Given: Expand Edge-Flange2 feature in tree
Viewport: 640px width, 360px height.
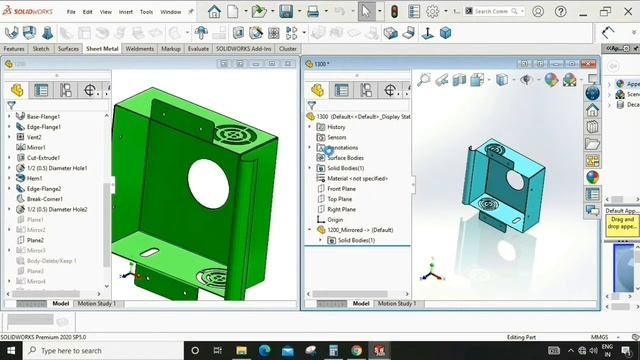Looking at the screenshot, I should pos(9,189).
